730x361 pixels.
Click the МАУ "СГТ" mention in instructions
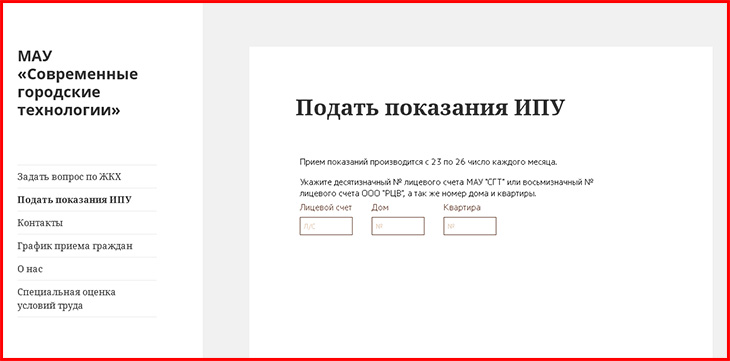click(486, 182)
